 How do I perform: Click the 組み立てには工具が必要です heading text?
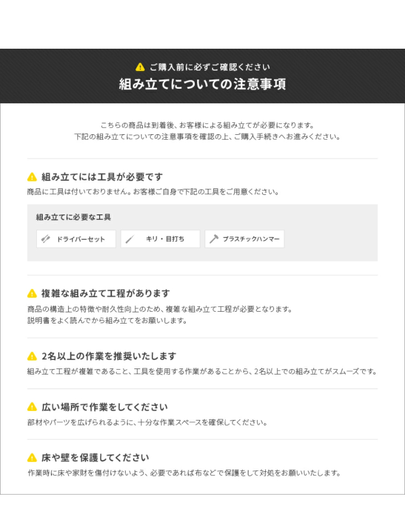click(x=102, y=177)
